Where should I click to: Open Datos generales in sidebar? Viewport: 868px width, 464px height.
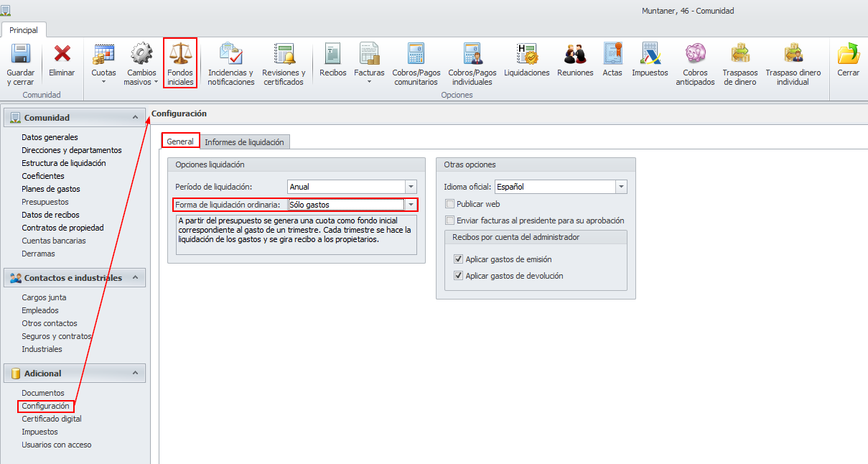50,137
